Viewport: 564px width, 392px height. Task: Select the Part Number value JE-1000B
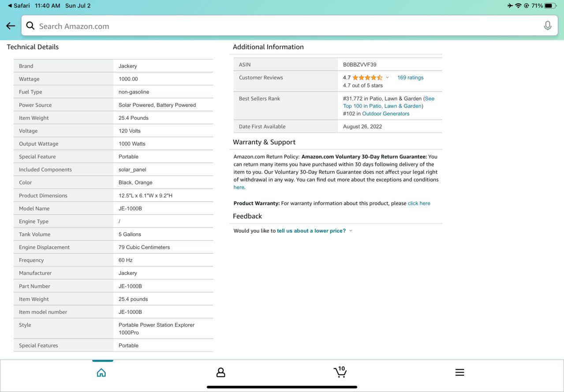130,286
